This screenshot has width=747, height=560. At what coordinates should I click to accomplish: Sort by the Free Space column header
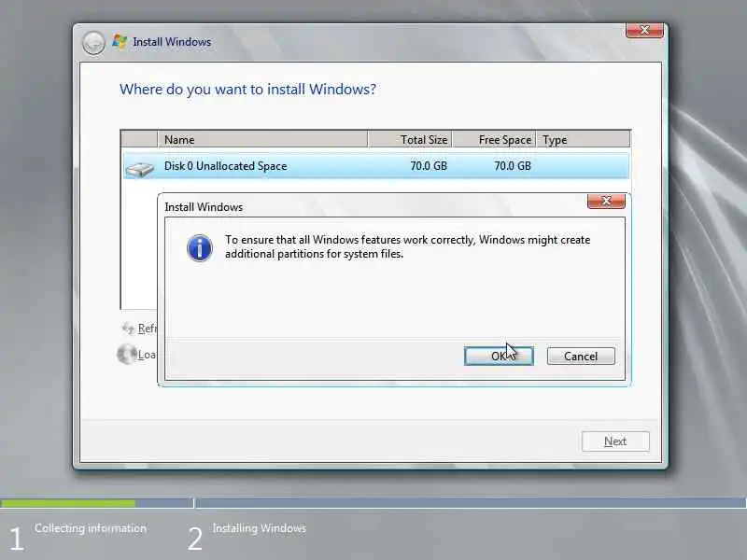[494, 139]
